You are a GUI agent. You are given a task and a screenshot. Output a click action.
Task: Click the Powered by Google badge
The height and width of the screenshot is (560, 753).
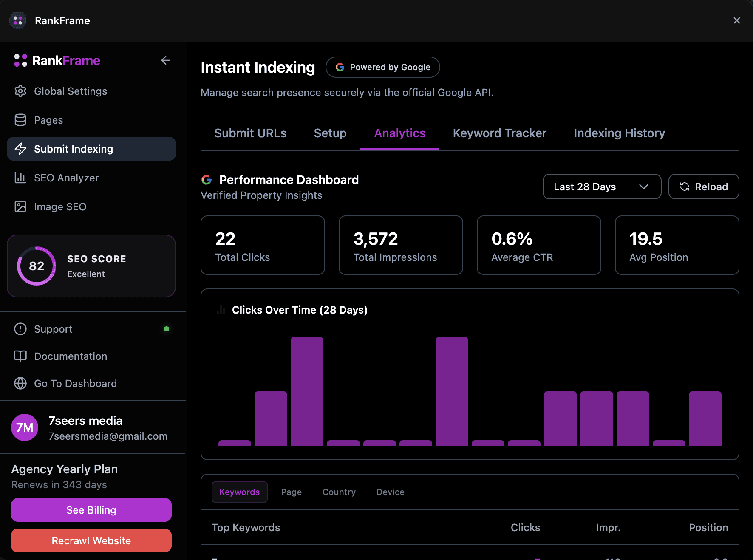click(382, 67)
